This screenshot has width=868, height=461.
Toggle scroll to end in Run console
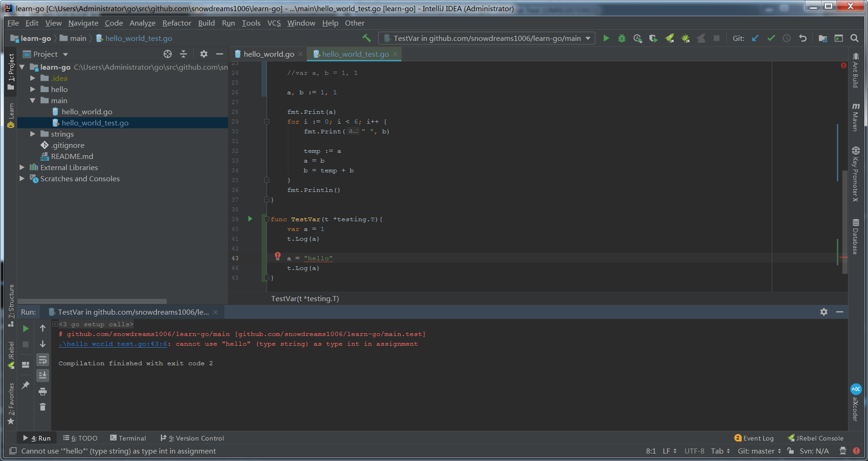click(43, 375)
